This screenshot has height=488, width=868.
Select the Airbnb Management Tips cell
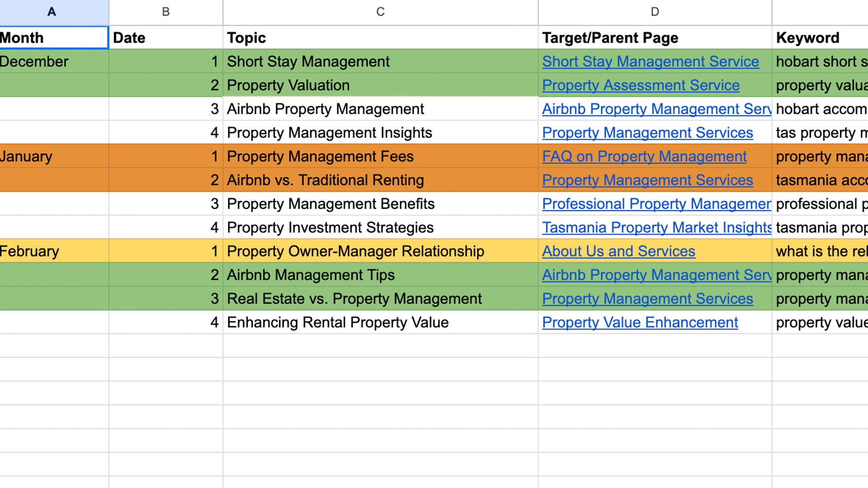pyautogui.click(x=380, y=275)
